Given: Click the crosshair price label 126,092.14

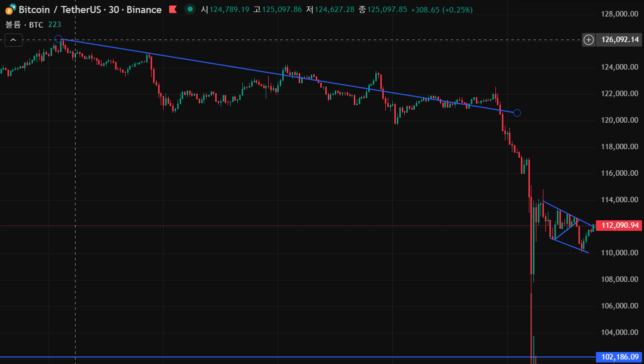Looking at the screenshot, I should click(620, 40).
